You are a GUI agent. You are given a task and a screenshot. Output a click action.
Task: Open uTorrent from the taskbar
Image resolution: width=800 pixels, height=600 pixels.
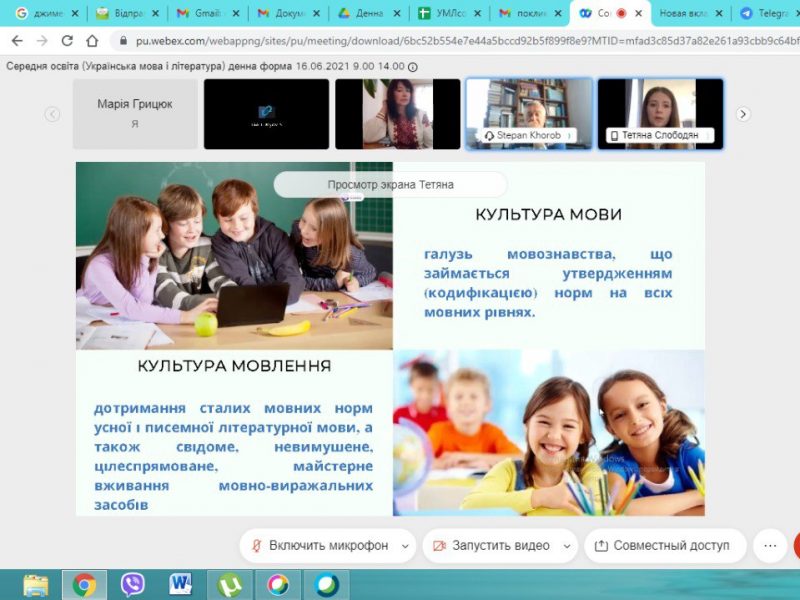click(229, 584)
